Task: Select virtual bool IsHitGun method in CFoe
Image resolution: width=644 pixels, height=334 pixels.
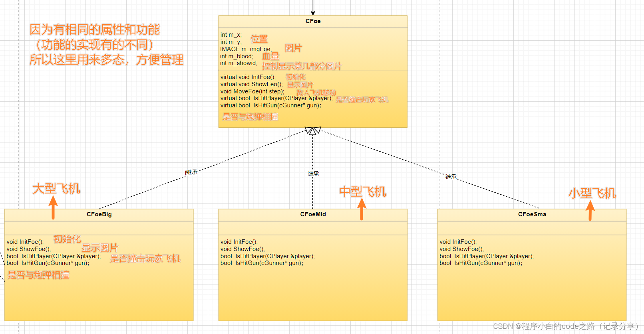Action: pyautogui.click(x=271, y=105)
